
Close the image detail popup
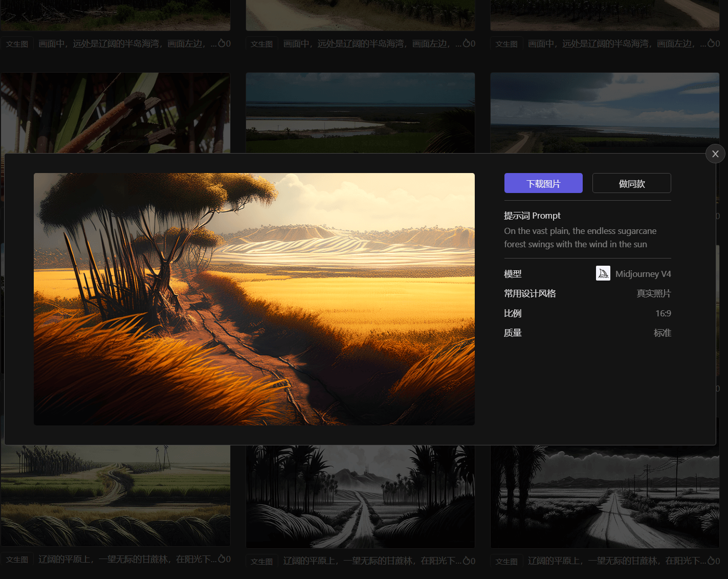point(715,154)
